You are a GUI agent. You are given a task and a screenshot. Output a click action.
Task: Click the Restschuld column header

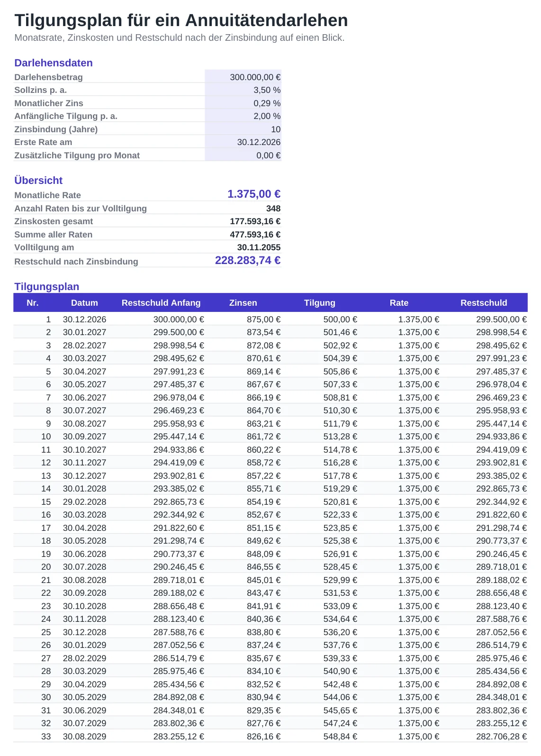coord(484,303)
